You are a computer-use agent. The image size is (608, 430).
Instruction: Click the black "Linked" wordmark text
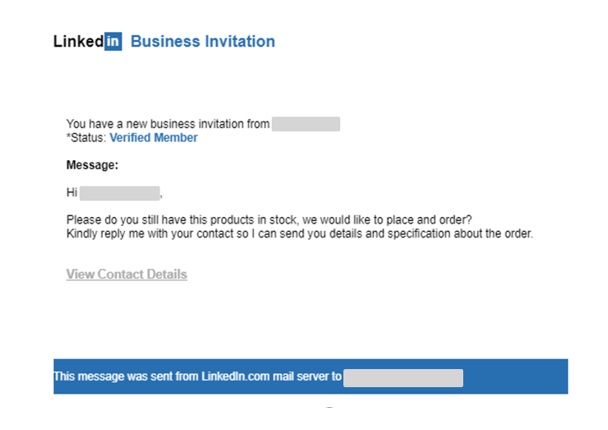click(78, 41)
